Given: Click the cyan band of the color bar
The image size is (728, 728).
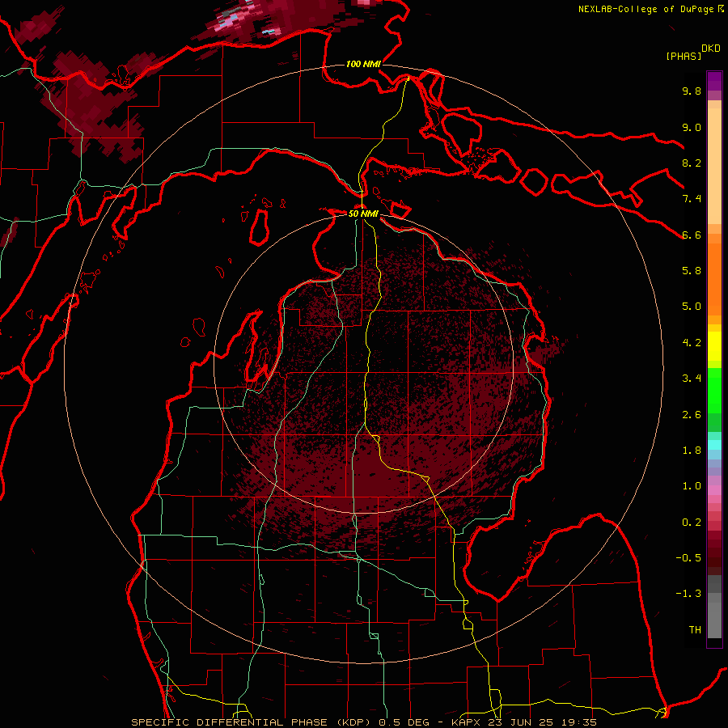Looking at the screenshot, I should (714, 445).
